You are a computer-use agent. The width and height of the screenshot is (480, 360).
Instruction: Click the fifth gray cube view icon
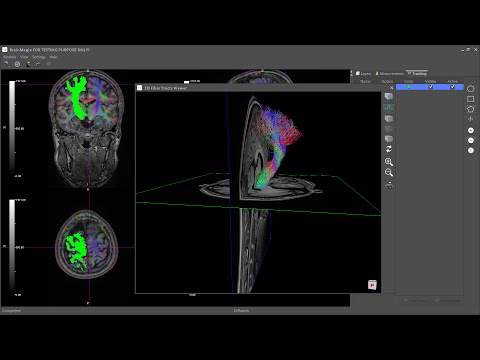389,139
